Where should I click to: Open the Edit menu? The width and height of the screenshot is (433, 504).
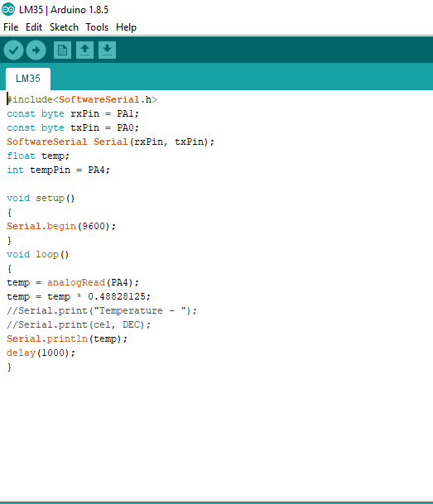point(34,27)
